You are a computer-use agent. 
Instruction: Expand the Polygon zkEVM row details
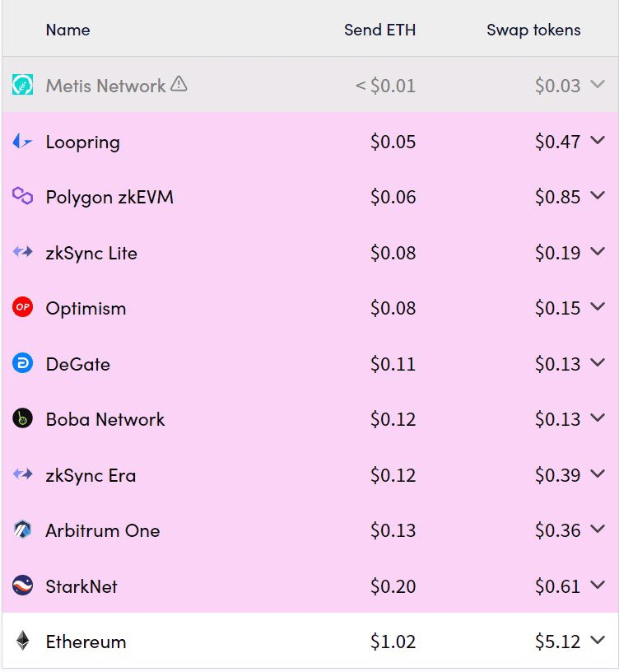click(x=597, y=195)
